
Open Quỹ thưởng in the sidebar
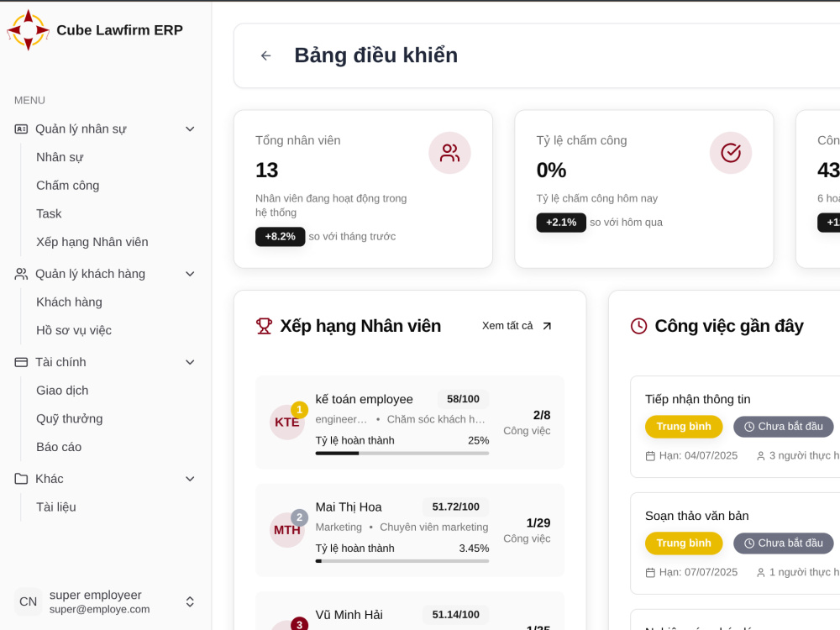[x=69, y=418]
